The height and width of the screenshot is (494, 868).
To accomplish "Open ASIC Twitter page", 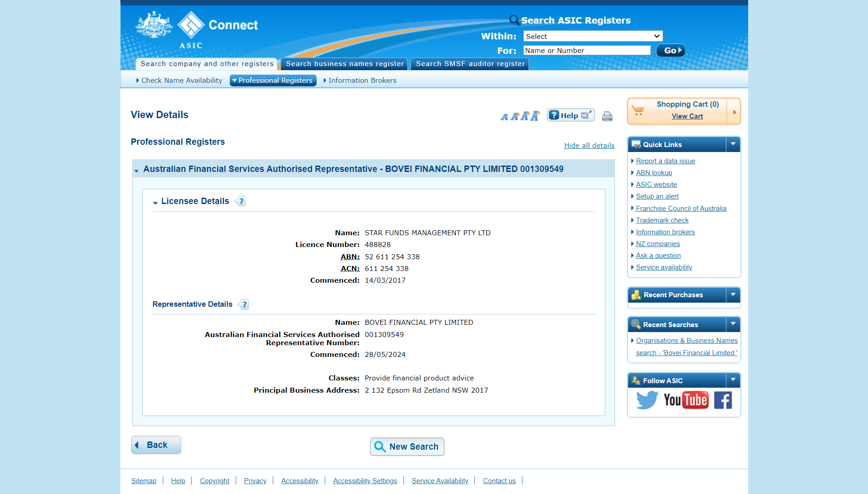I will point(647,400).
